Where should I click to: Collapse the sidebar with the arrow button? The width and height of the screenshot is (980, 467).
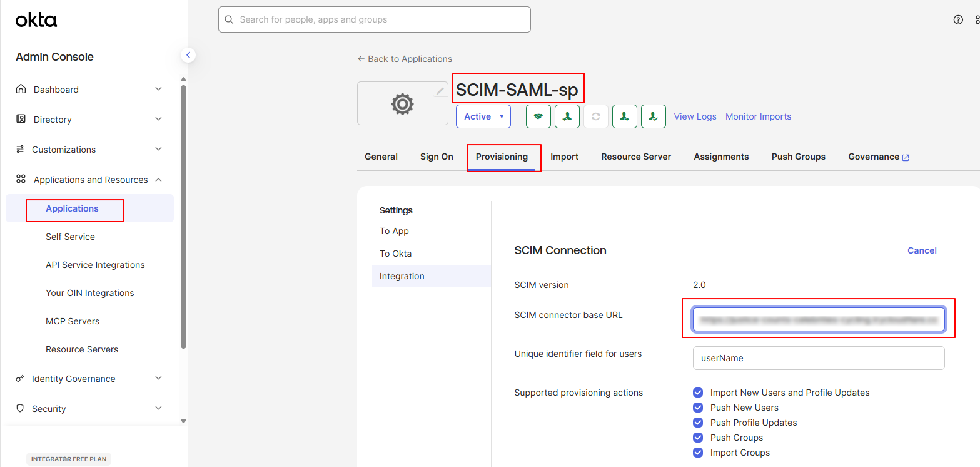(188, 55)
